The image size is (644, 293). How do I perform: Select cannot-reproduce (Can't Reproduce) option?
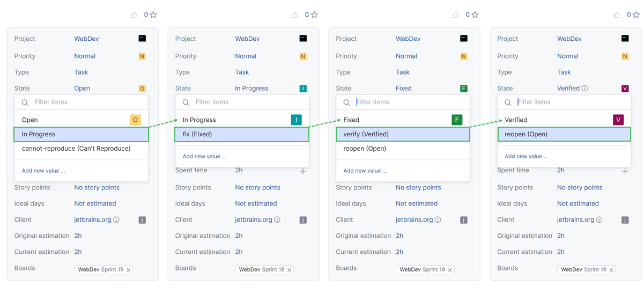click(x=76, y=149)
